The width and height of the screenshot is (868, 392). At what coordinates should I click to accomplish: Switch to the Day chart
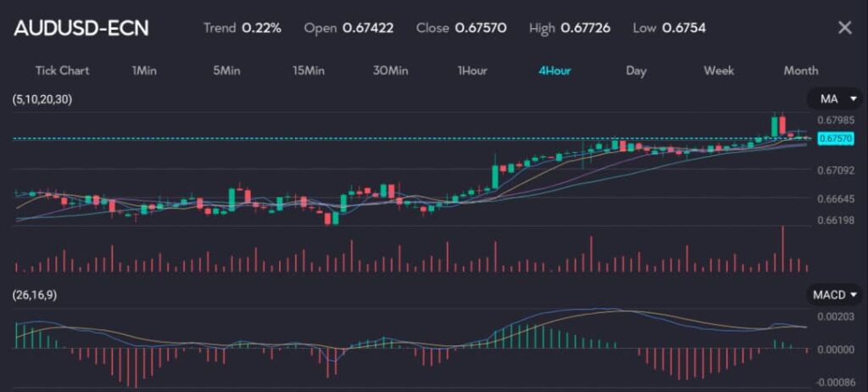(x=636, y=70)
